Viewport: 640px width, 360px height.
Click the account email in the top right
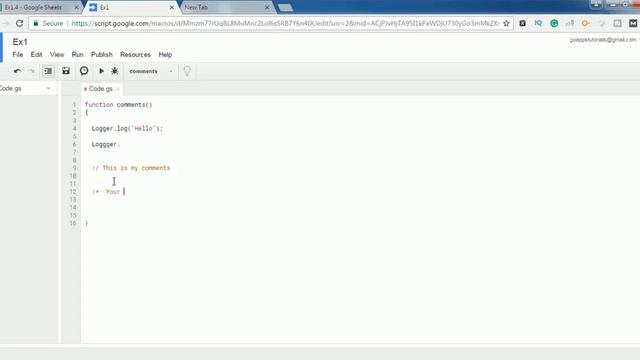[603, 40]
